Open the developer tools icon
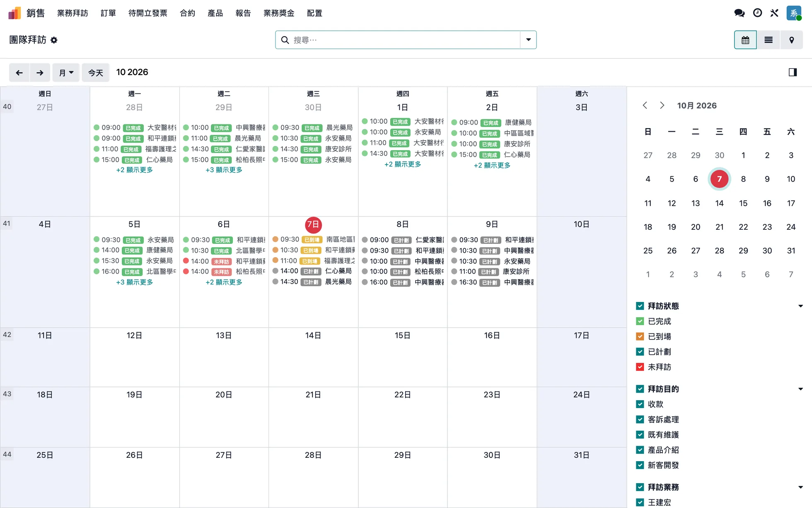This screenshot has height=508, width=812. click(774, 13)
